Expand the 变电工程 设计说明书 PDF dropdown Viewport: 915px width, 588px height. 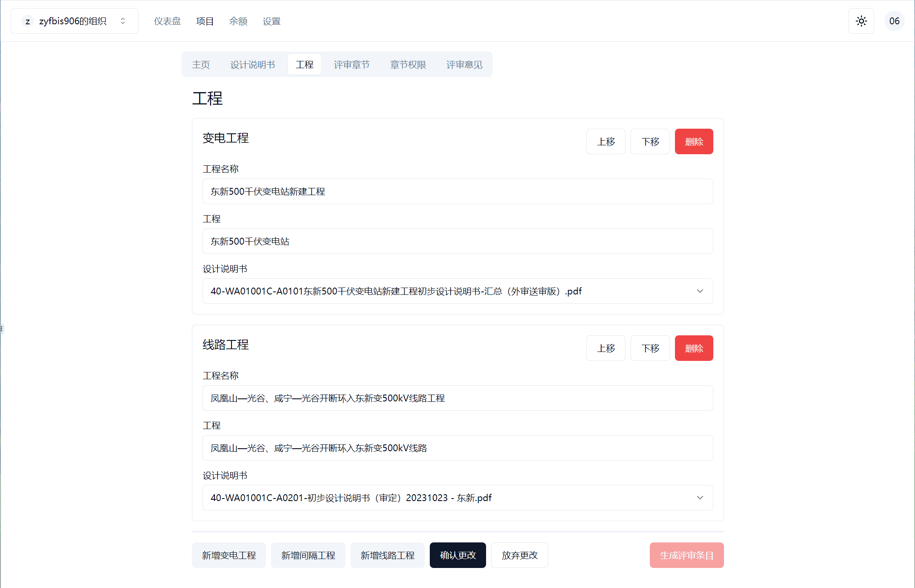click(x=457, y=291)
